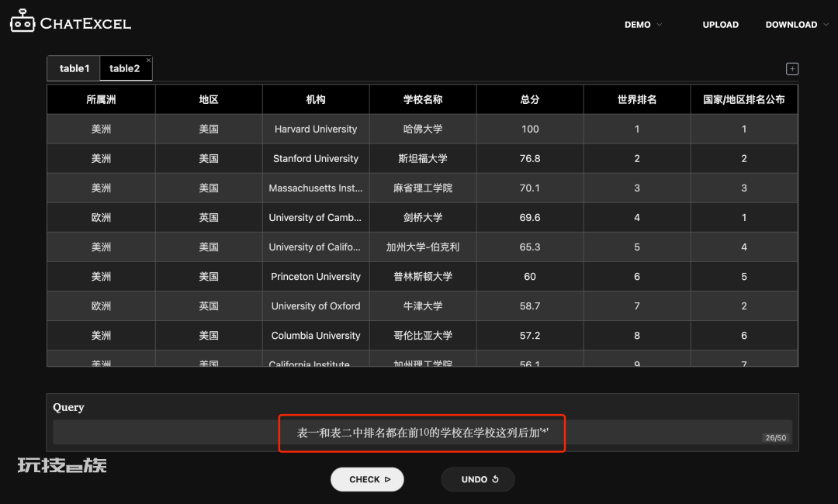Click the score cell 70.1
The image size is (838, 504).
coord(530,188)
